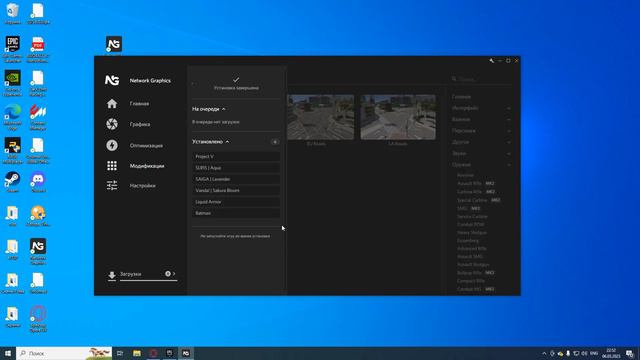640x360 pixels.
Task: Select the Steam desktop shortcut
Action: [x=13, y=182]
